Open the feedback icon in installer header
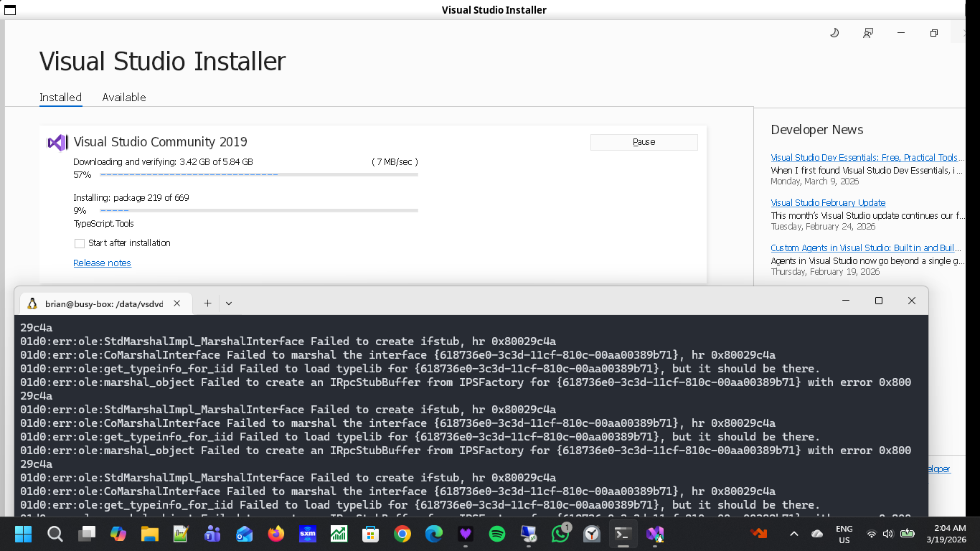 click(868, 33)
